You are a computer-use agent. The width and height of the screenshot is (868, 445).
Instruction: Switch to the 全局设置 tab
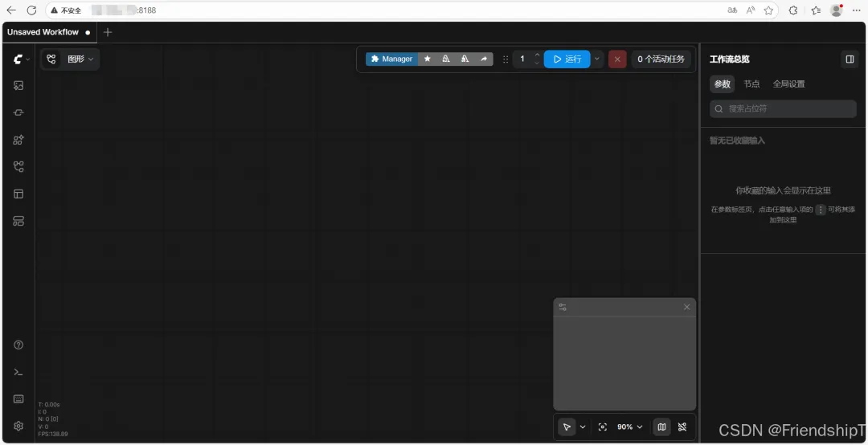pos(789,84)
